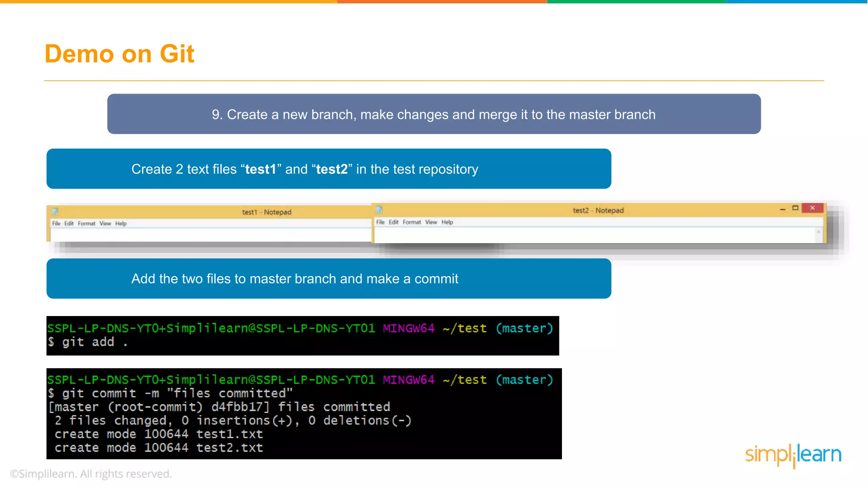Click inside test2 Notepad text area
The image size is (868, 488).
tap(595, 235)
